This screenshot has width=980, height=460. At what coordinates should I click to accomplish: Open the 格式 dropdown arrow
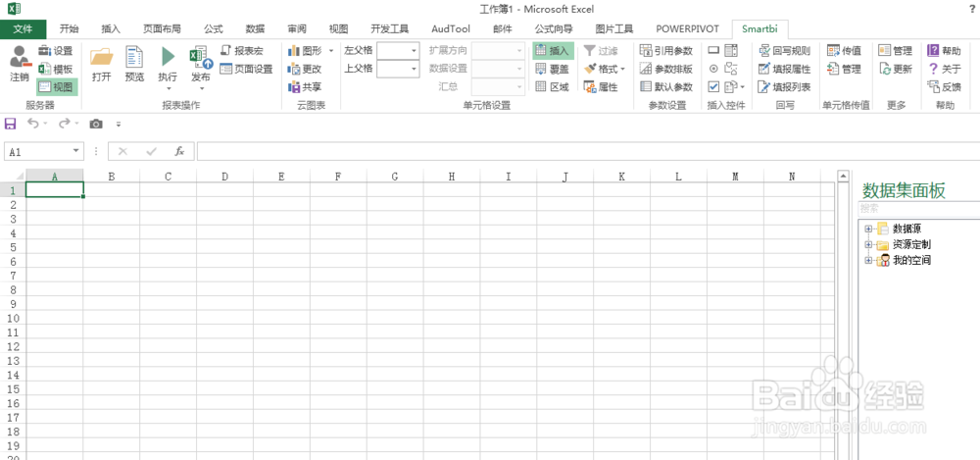[x=622, y=69]
